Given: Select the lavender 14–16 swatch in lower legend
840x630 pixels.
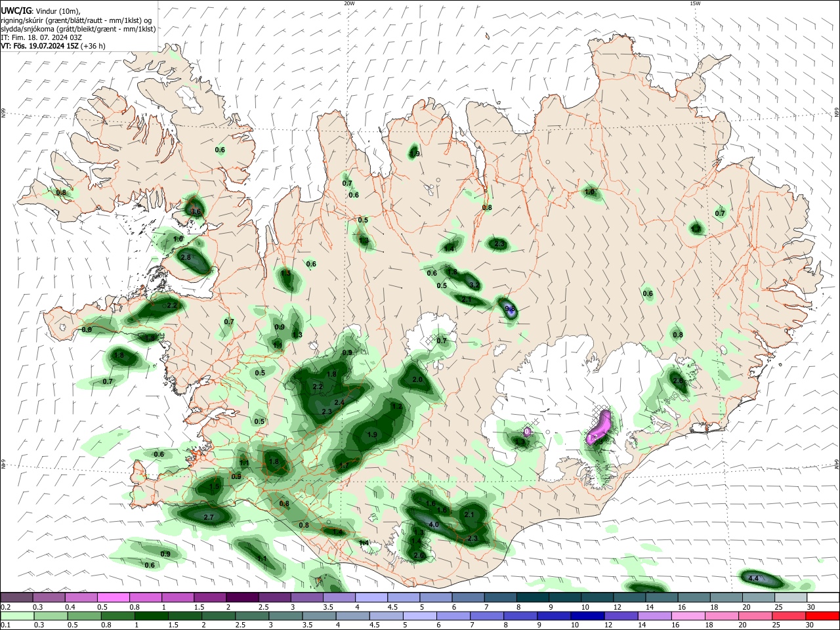Looking at the screenshot, I should pos(655,616).
